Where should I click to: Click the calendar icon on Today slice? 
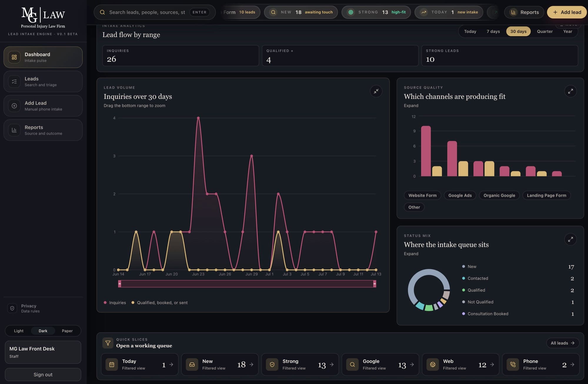click(x=112, y=365)
